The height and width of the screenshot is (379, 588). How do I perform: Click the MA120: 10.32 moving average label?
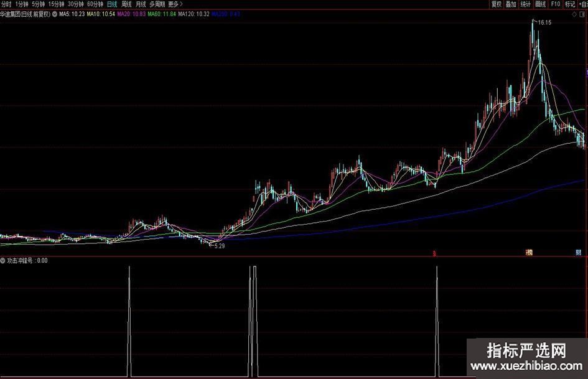click(194, 14)
